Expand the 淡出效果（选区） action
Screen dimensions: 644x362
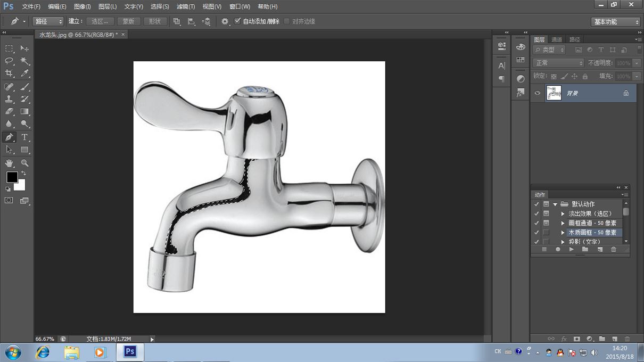pos(563,213)
